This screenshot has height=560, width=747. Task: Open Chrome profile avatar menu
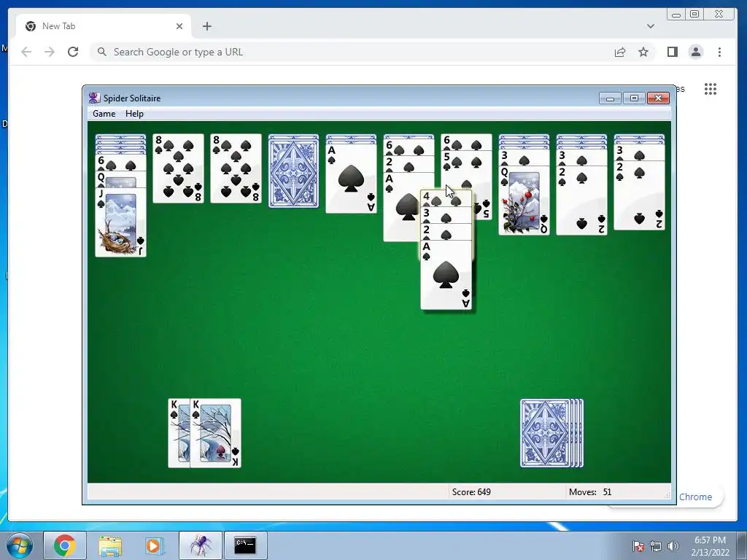[695, 52]
